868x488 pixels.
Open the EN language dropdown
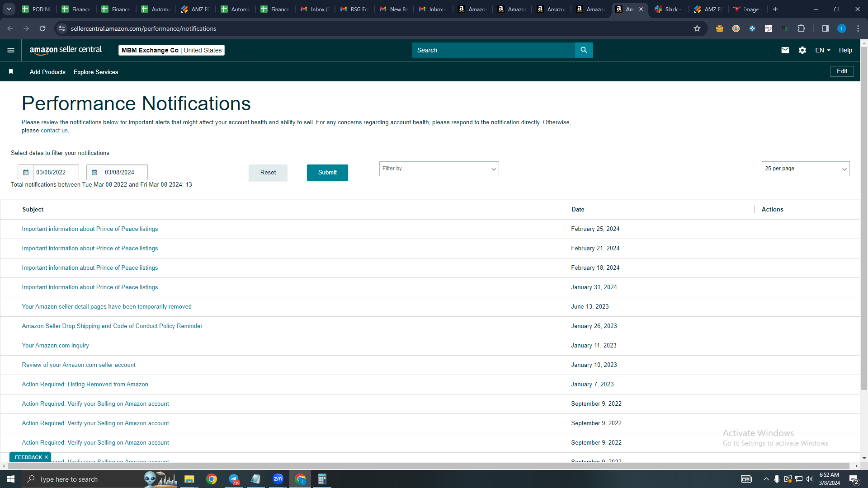click(x=823, y=50)
